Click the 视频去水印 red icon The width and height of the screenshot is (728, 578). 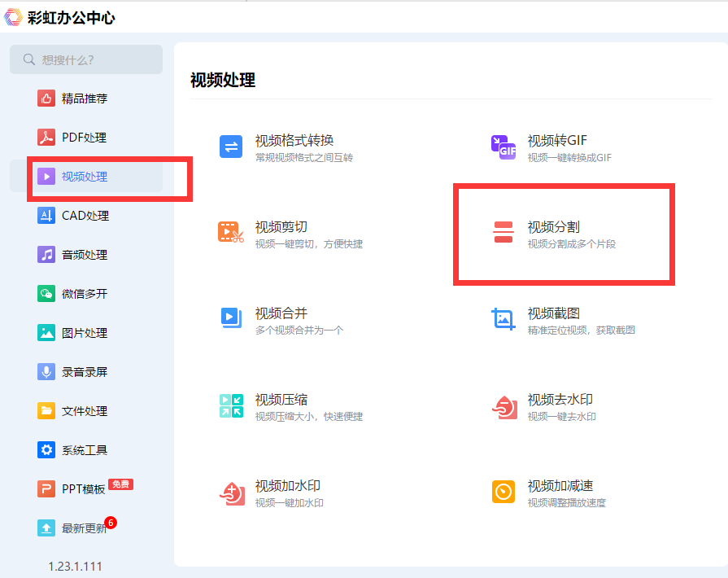point(504,407)
